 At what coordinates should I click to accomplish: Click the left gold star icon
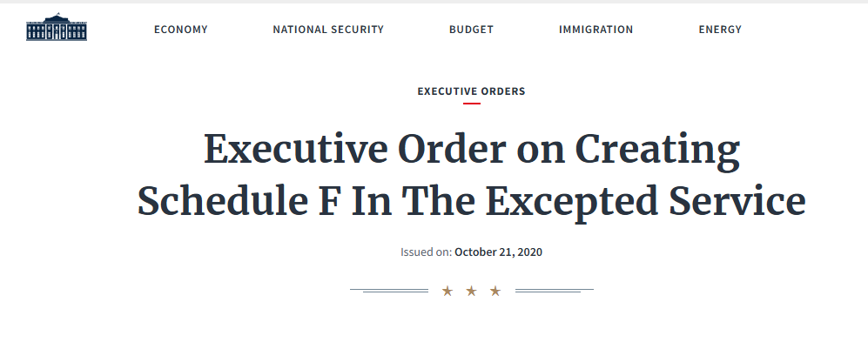tap(447, 291)
